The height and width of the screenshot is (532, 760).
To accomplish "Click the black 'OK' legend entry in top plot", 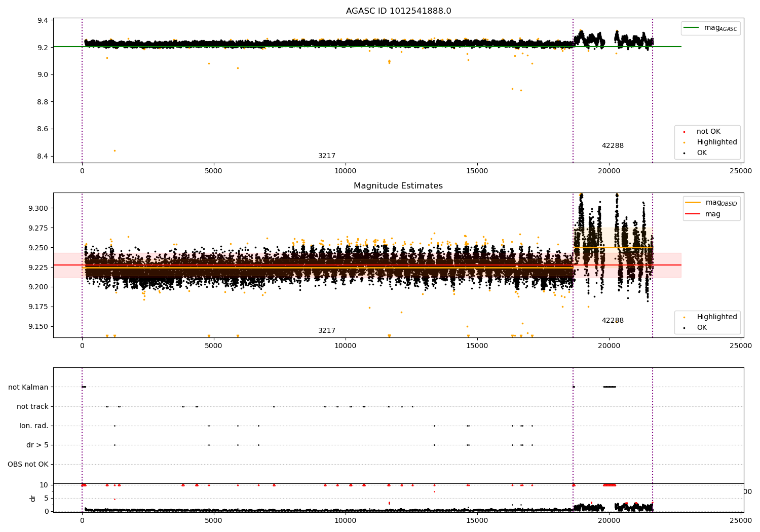I will [701, 153].
